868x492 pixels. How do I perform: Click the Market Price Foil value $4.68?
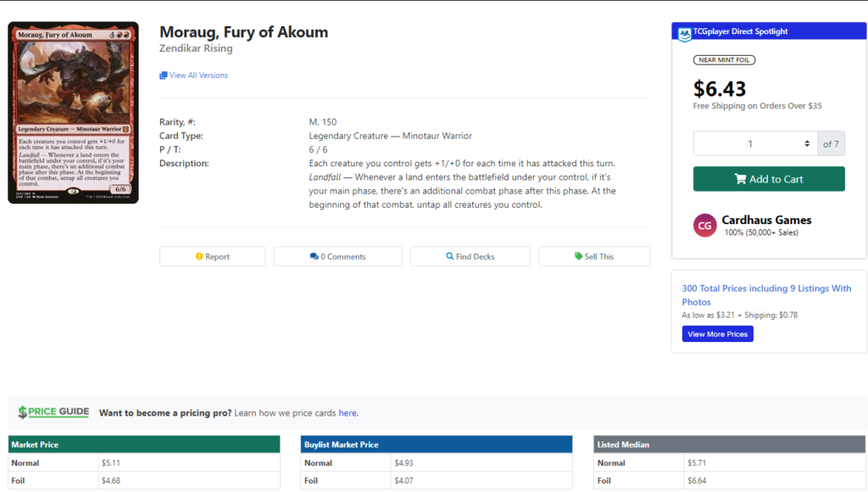pos(111,481)
